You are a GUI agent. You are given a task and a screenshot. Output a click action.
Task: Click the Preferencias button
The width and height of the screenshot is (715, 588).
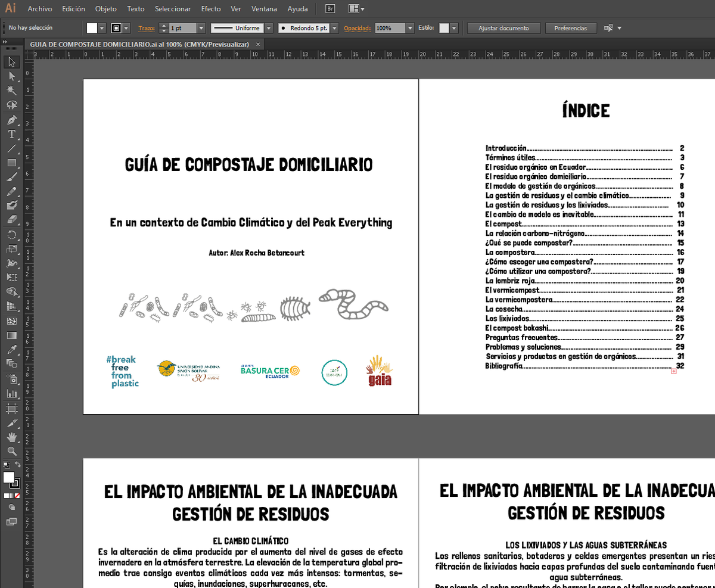tap(570, 28)
